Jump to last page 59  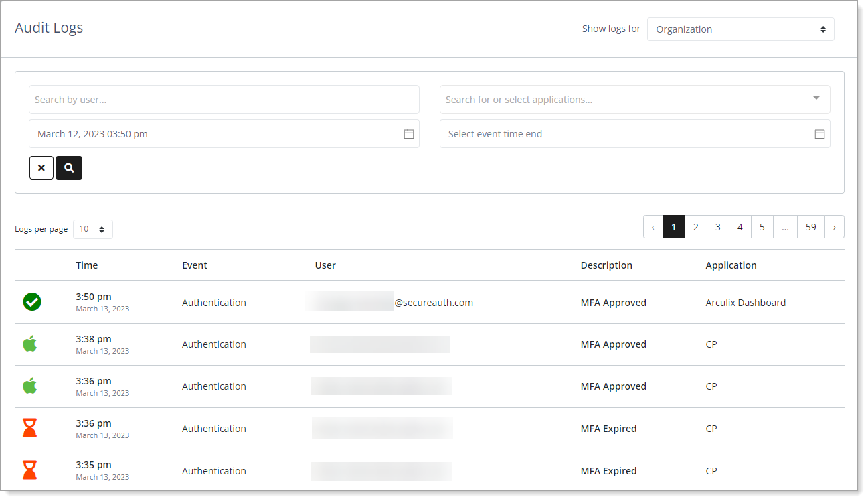click(811, 227)
